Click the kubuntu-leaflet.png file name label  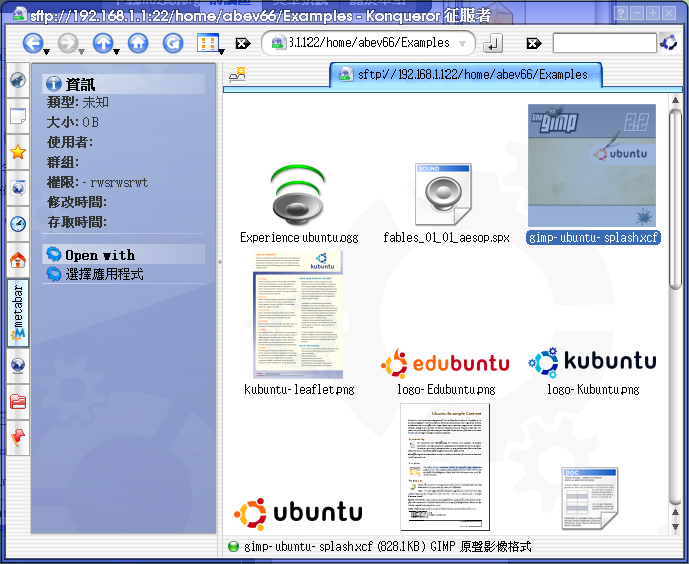(299, 389)
